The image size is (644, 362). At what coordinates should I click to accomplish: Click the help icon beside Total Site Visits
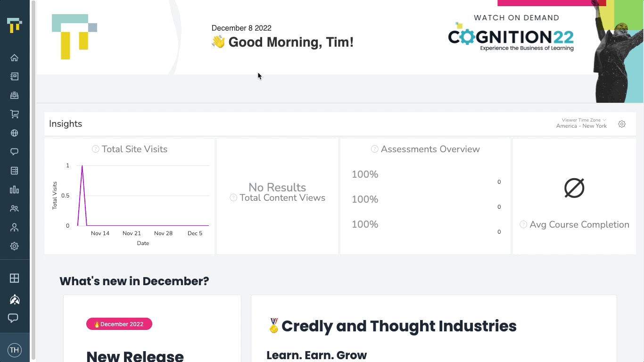coord(95,148)
